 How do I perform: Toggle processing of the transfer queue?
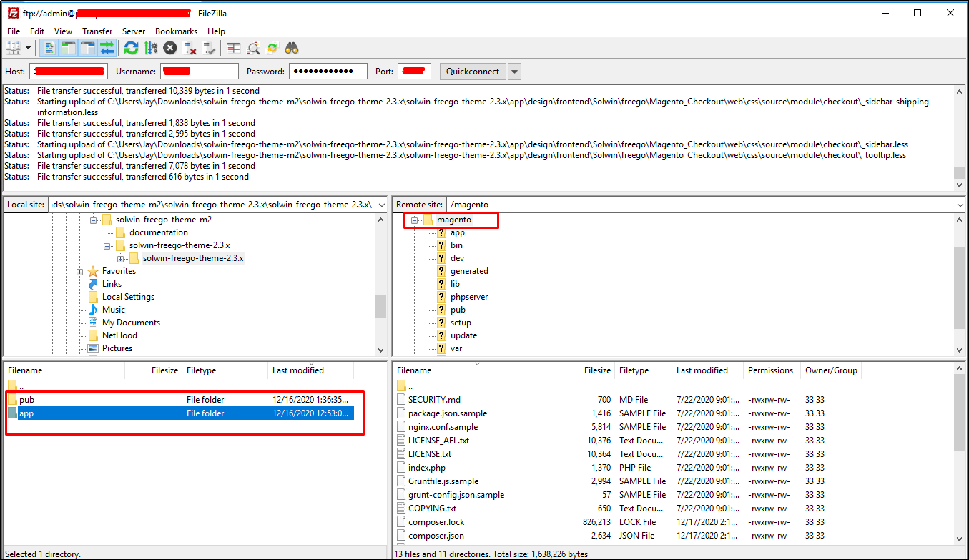tap(151, 48)
